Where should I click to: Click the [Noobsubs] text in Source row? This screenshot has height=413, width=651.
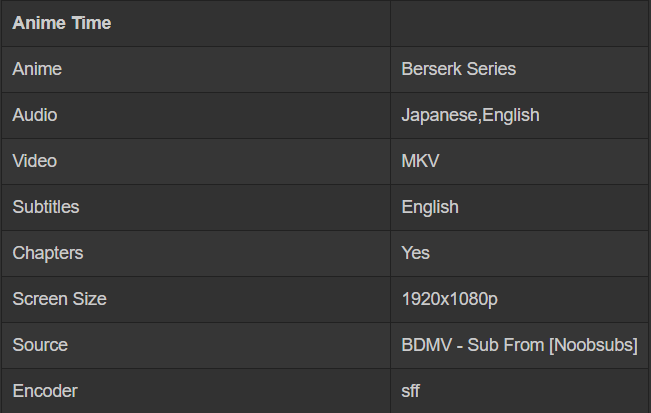[596, 345]
